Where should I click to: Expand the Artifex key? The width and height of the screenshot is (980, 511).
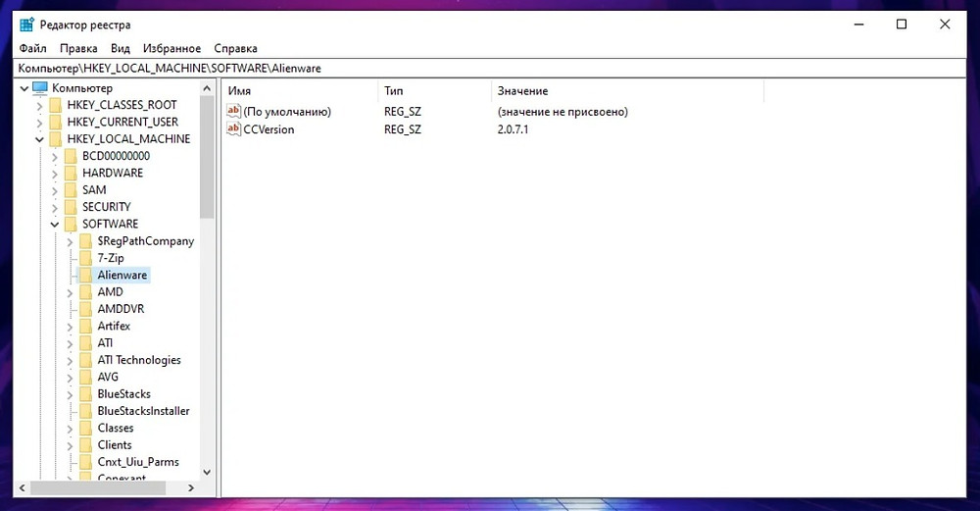tap(70, 327)
